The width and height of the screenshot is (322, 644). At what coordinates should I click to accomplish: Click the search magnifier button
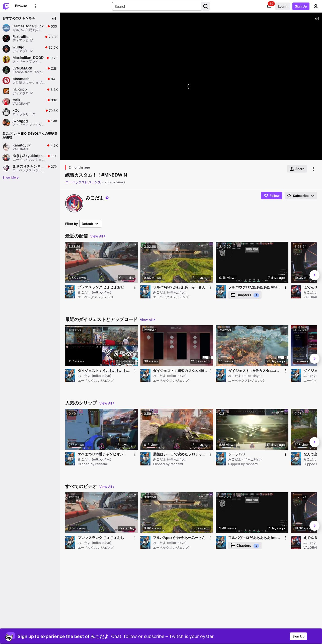tap(206, 6)
